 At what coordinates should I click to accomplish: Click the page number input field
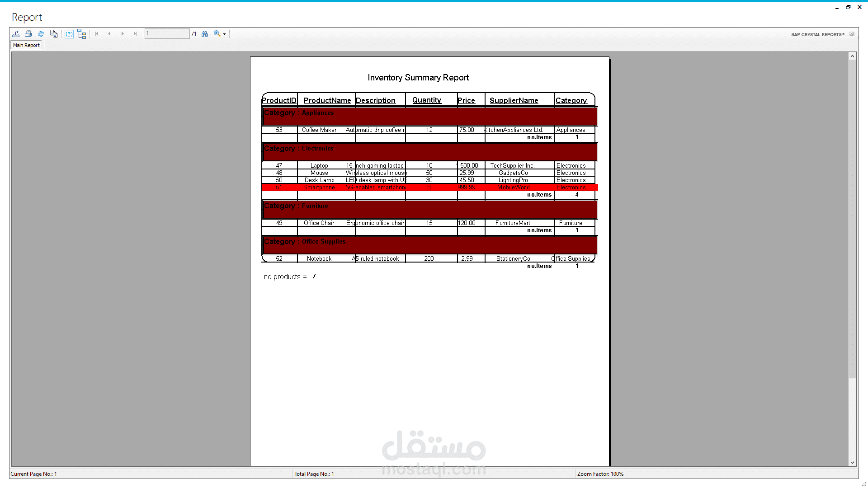(167, 34)
